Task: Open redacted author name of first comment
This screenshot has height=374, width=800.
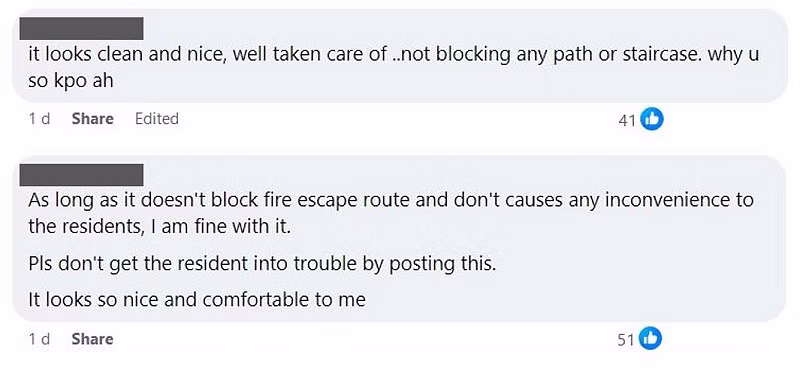Action: 81,29
